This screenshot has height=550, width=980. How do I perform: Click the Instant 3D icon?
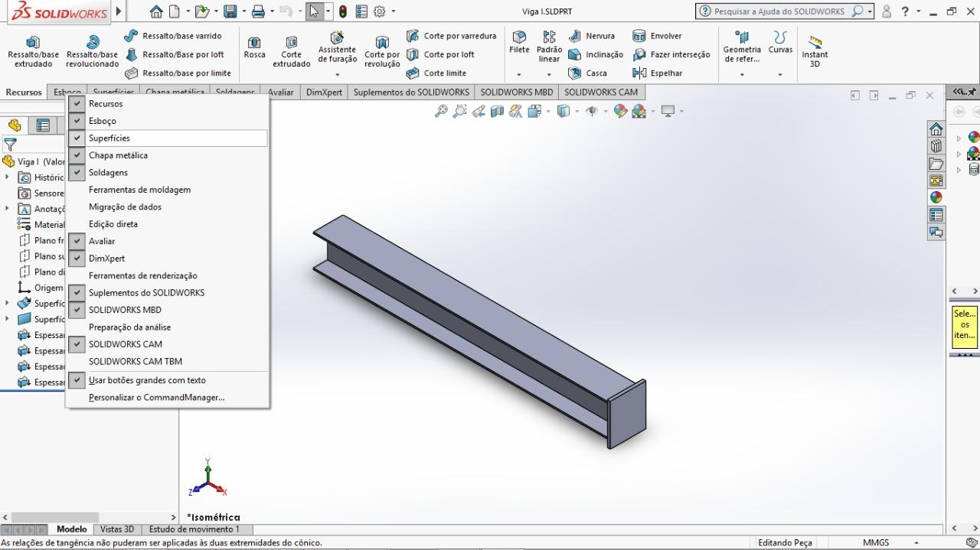(x=815, y=50)
